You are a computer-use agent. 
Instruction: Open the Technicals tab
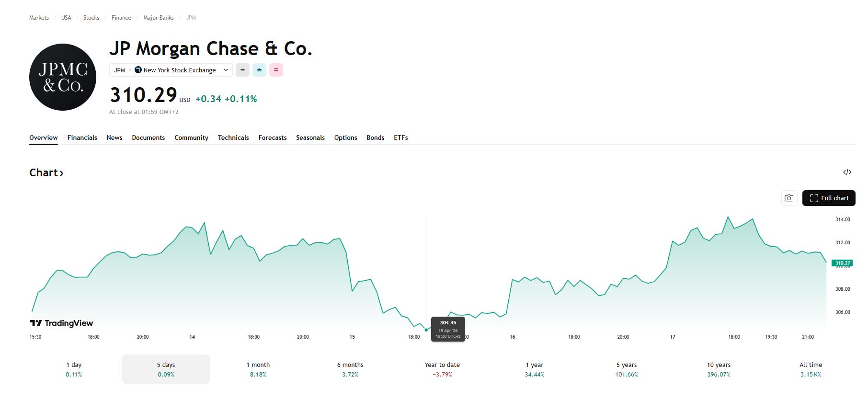[233, 137]
